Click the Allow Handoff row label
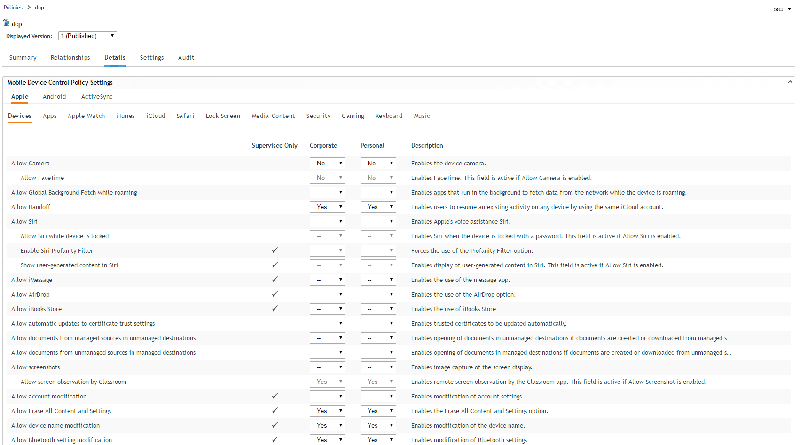This screenshot has width=800, height=445. [x=31, y=207]
